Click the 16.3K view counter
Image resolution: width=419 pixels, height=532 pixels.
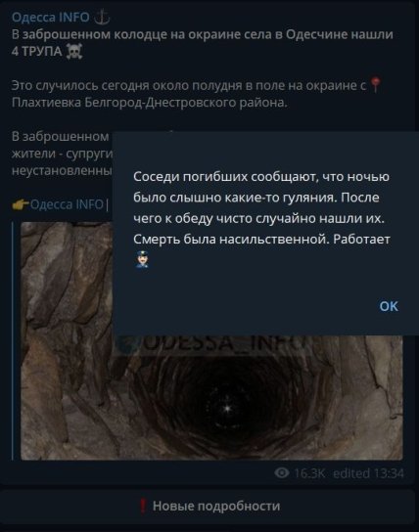coord(309,473)
